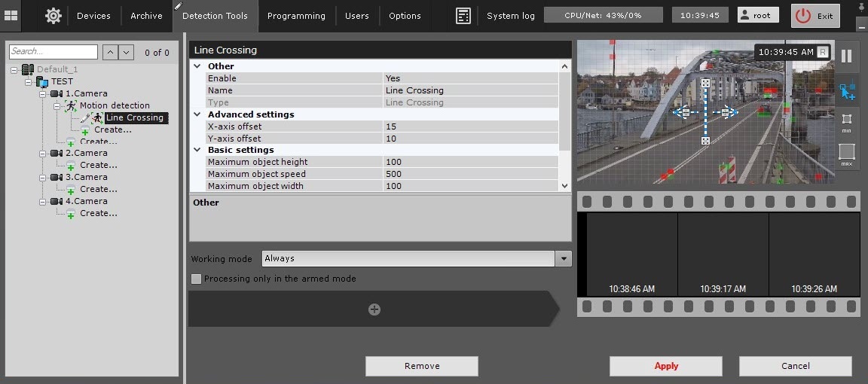Collapse the Basic settings section
This screenshot has width=868, height=384.
[x=197, y=150]
